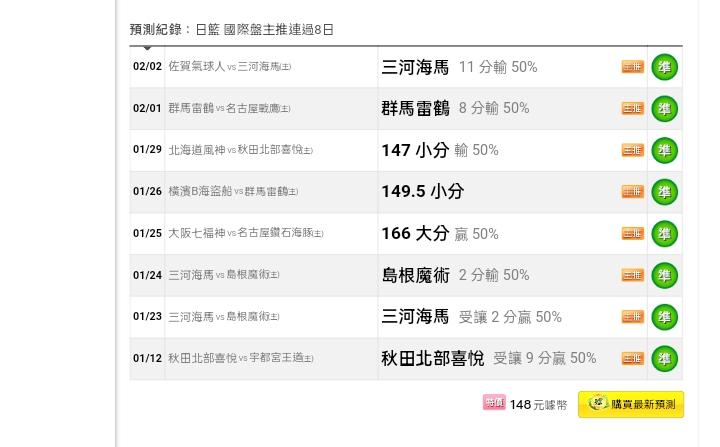Screen dimensions: 720x447
Task: Open the 北海道風神 vs 秋田北部喜悅 matchup
Action: click(x=241, y=150)
